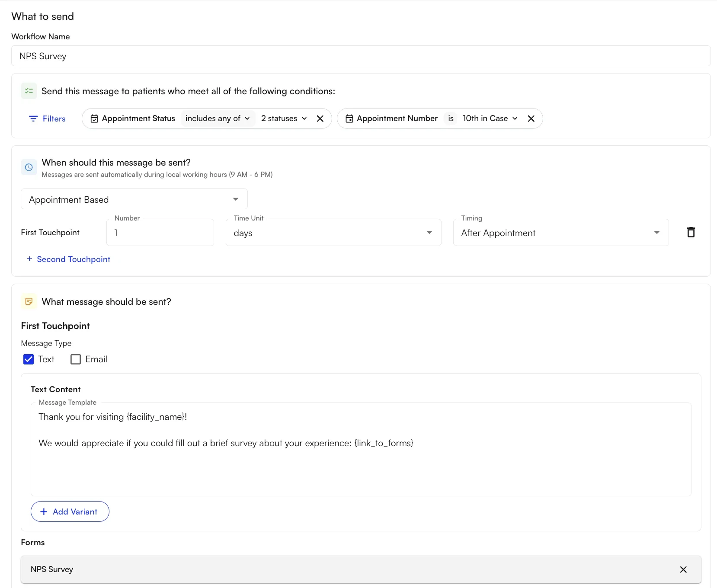Open the After Appointment timing dropdown
Image resolution: width=717 pixels, height=588 pixels.
[x=560, y=232]
